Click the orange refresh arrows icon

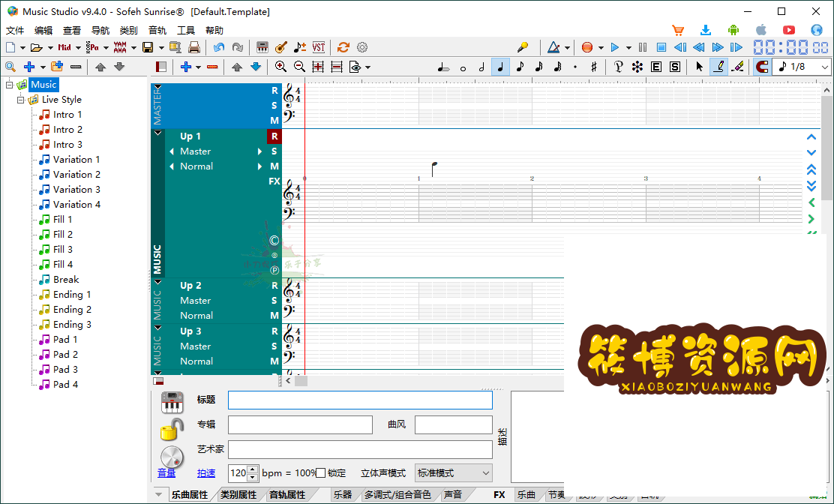coord(343,47)
